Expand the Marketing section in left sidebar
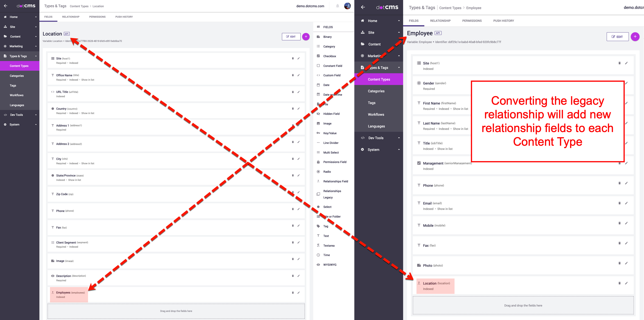This screenshot has width=644, height=320. [20, 46]
